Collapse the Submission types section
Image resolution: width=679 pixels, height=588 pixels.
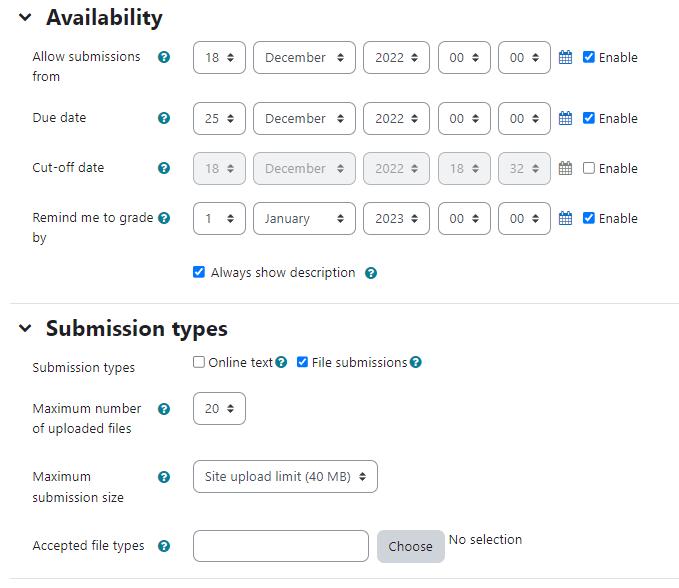25,328
